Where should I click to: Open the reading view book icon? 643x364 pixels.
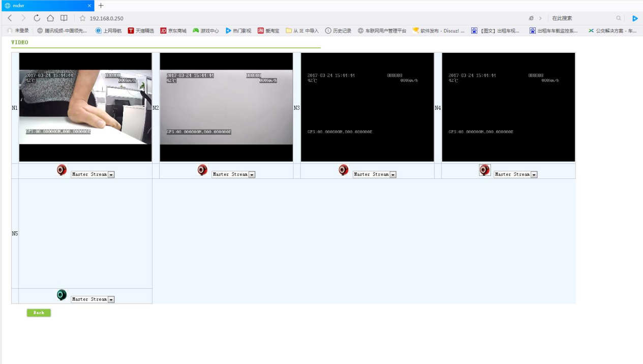64,18
